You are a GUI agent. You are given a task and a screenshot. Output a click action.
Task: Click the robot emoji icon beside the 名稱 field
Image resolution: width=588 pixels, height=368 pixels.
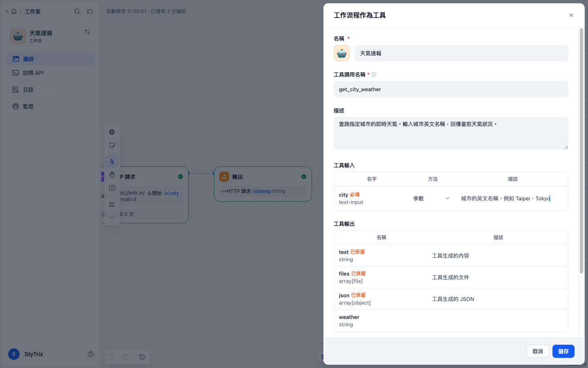[342, 53]
